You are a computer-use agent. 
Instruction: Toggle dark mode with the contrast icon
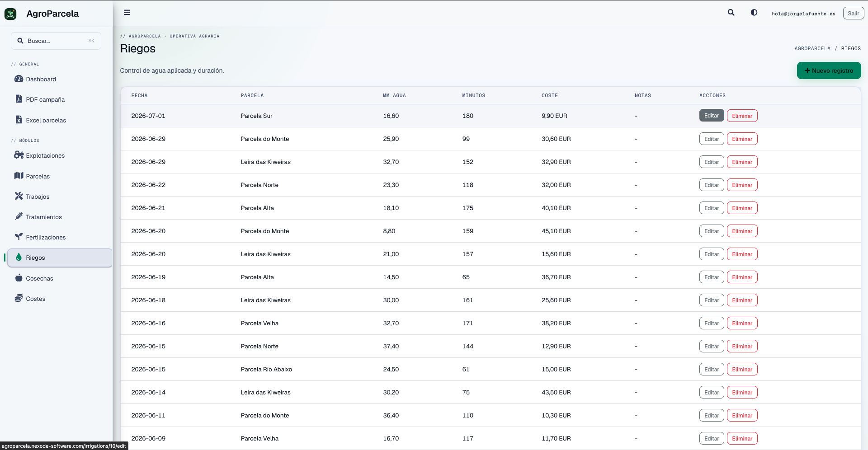pyautogui.click(x=754, y=13)
